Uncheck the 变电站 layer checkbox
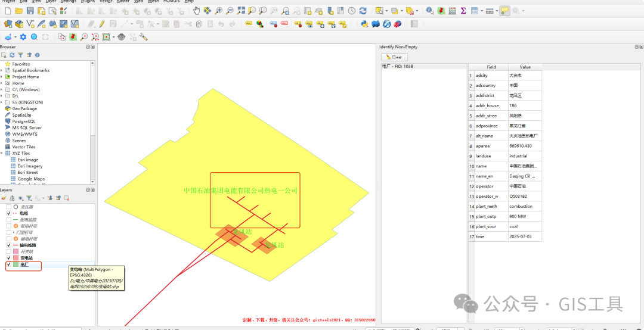 click(8, 258)
